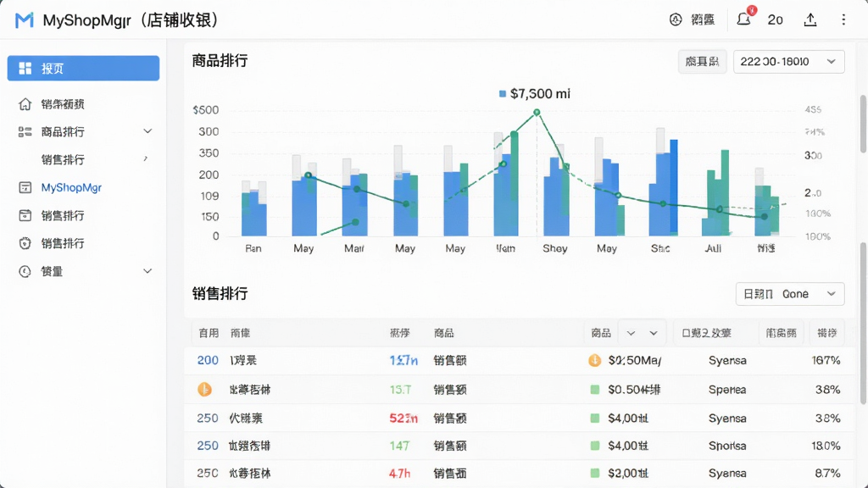Viewport: 868px width, 488px height.
Task: Click the "18.0%" value in the table
Action: [826, 446]
